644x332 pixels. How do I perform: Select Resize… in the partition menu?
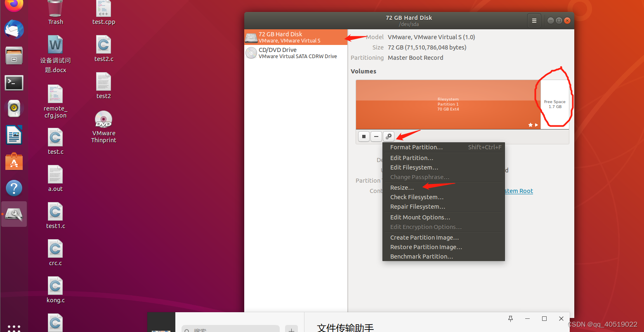pyautogui.click(x=443, y=188)
